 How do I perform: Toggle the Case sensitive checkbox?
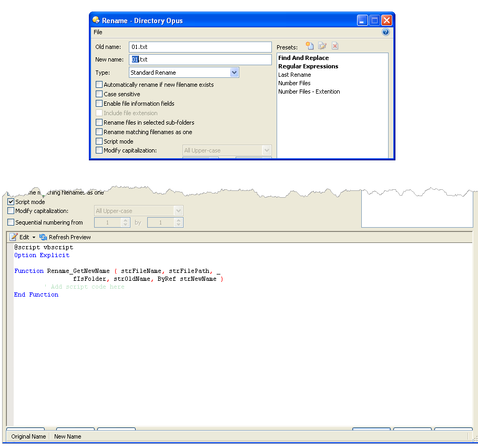99,94
